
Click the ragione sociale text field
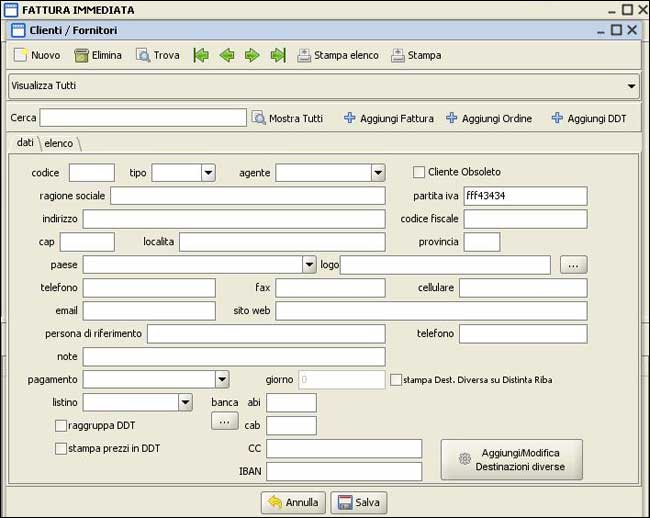coord(247,196)
